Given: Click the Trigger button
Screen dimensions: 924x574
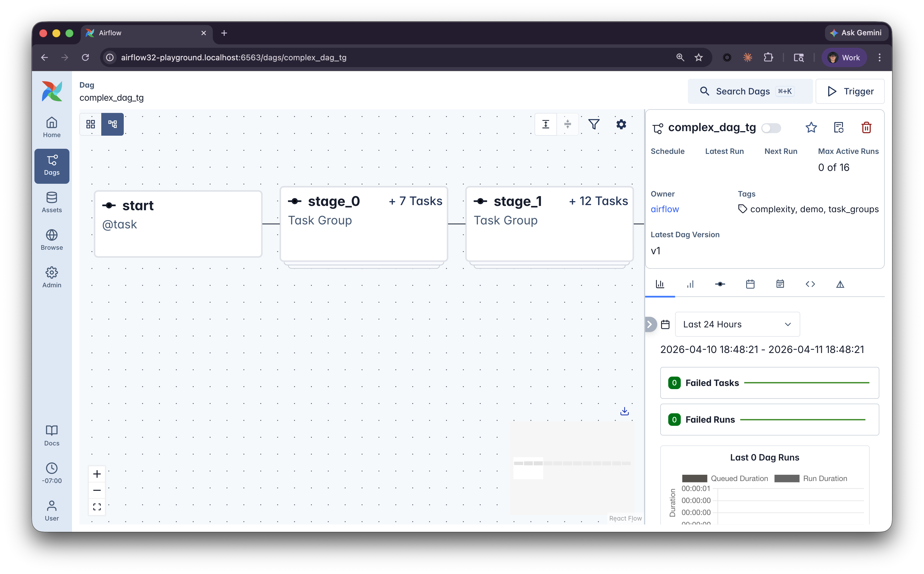Looking at the screenshot, I should pos(850,91).
